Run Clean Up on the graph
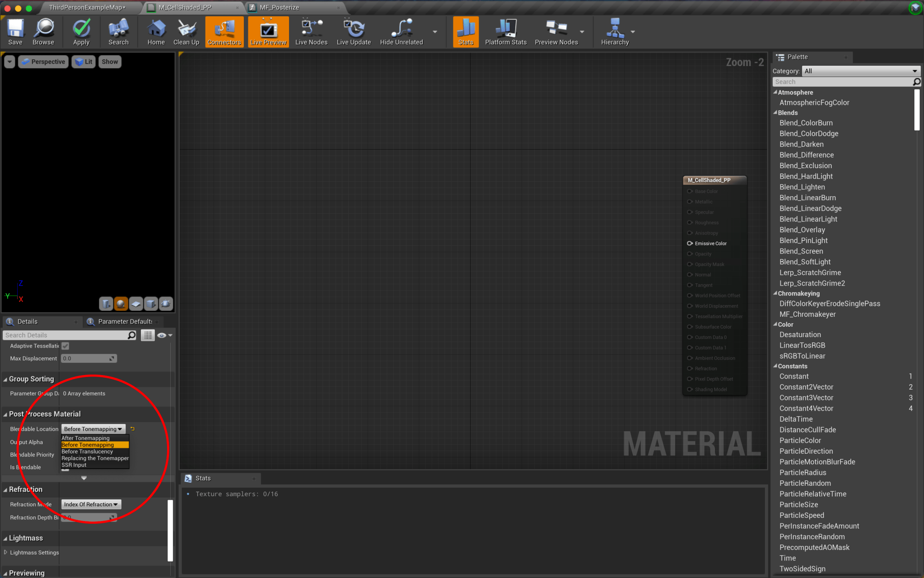The height and width of the screenshot is (578, 924). pos(186,32)
